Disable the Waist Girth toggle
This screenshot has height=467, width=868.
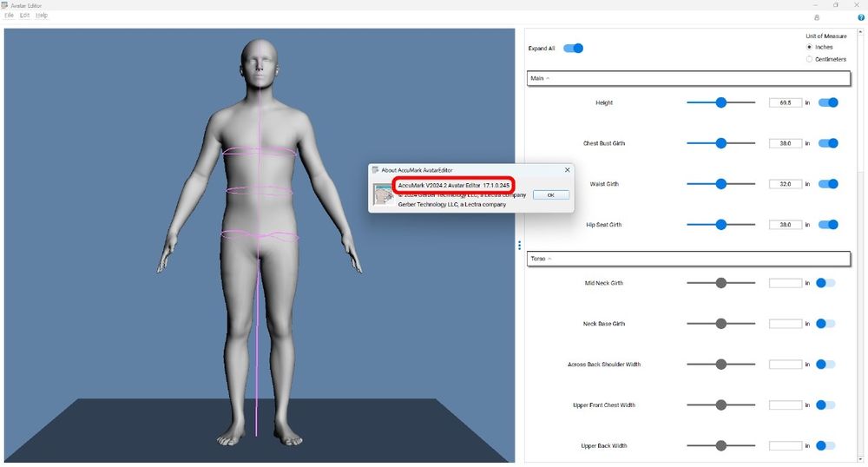click(x=828, y=184)
